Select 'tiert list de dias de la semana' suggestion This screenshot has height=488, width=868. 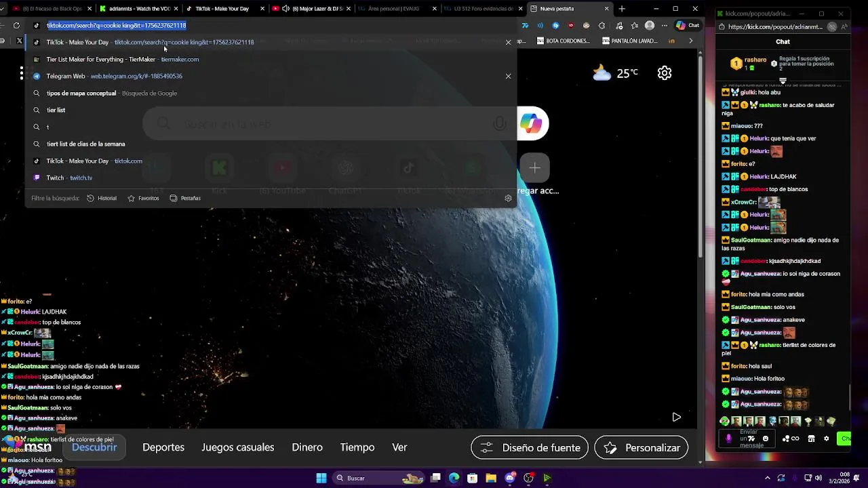pyautogui.click(x=271, y=144)
